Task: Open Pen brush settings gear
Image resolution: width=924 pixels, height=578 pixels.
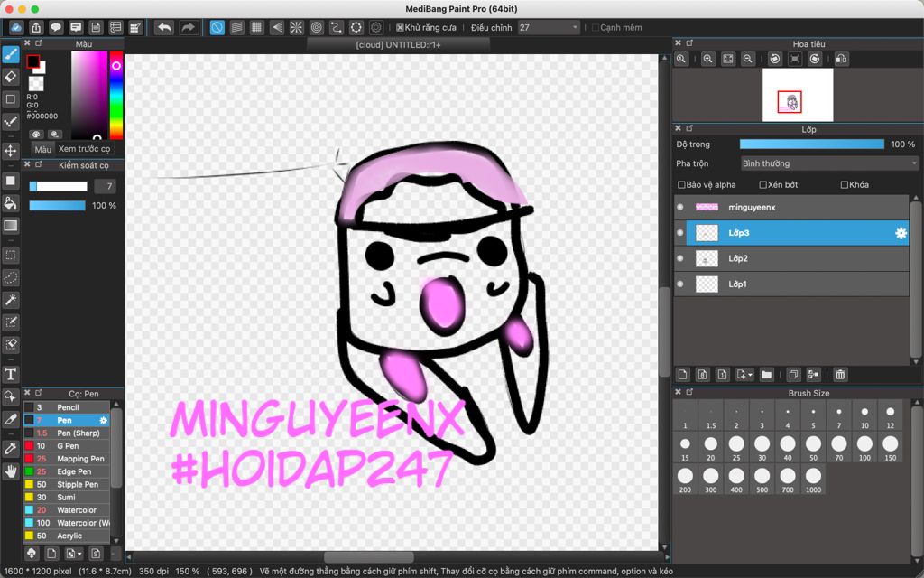Action: coord(103,421)
